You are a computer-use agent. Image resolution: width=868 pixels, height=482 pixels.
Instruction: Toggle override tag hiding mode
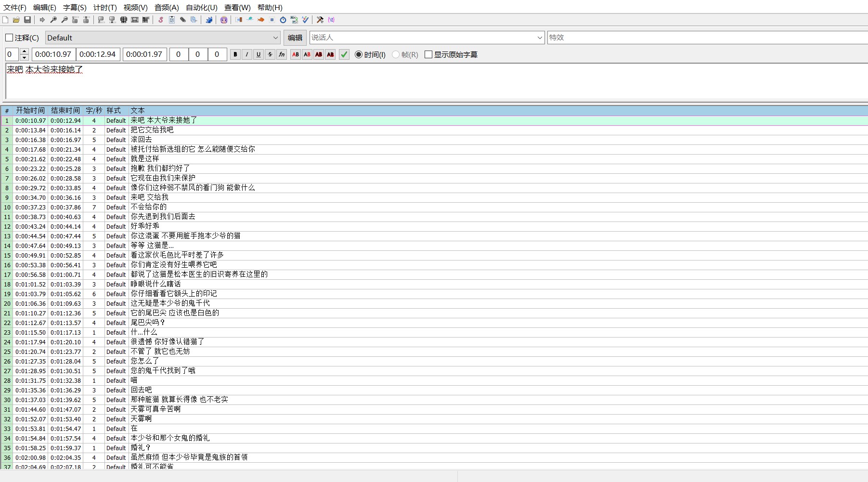[331, 20]
